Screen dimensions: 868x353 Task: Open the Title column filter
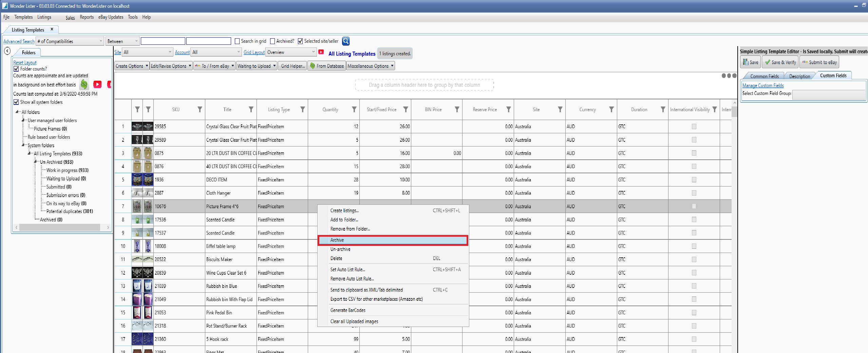(251, 109)
